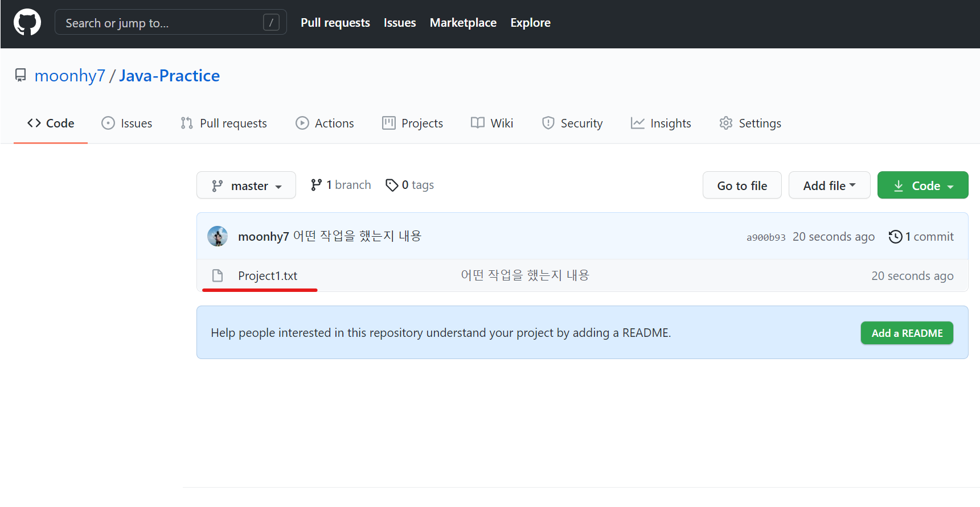Open GitHub home via the Octocat logo
The width and height of the screenshot is (980, 507).
(x=27, y=22)
